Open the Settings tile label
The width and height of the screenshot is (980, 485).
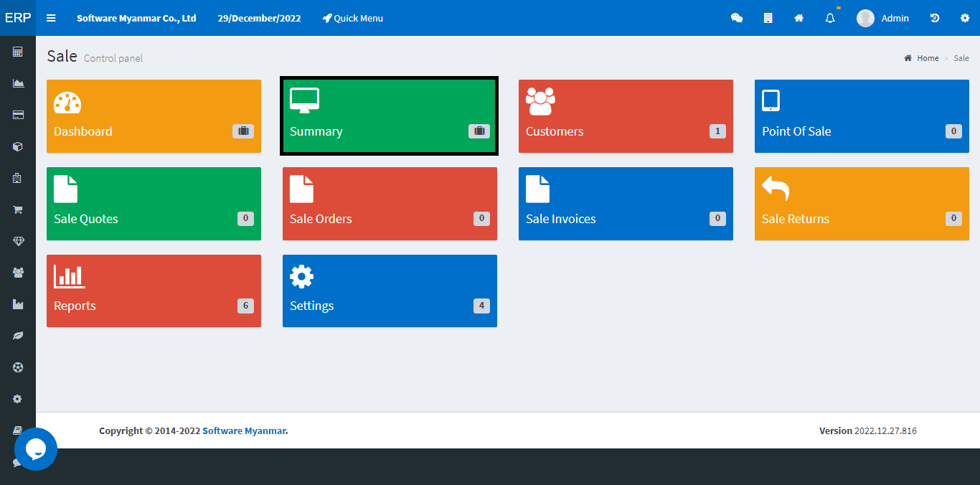coord(312,306)
